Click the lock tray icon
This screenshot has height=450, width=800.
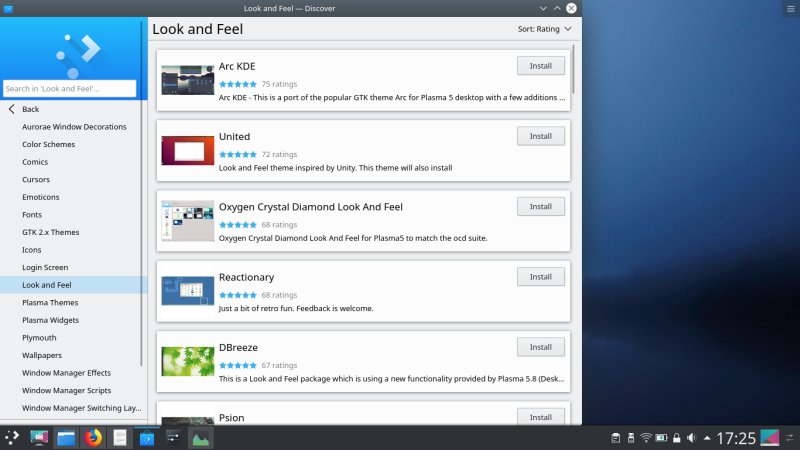point(677,438)
